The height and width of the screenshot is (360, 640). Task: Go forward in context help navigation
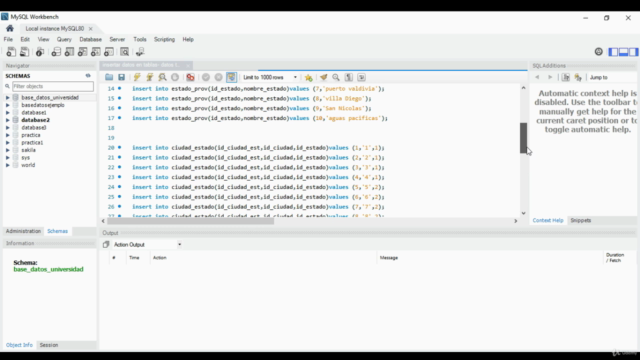(x=550, y=77)
